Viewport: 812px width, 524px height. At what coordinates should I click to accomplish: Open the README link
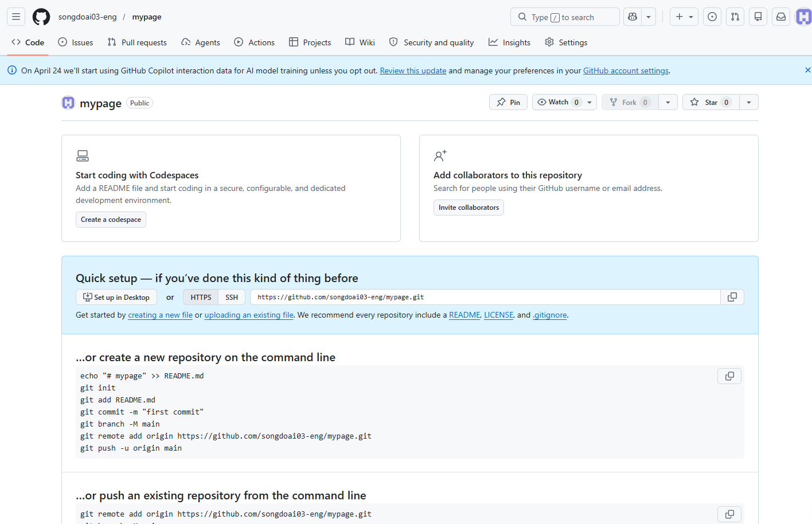click(x=464, y=315)
